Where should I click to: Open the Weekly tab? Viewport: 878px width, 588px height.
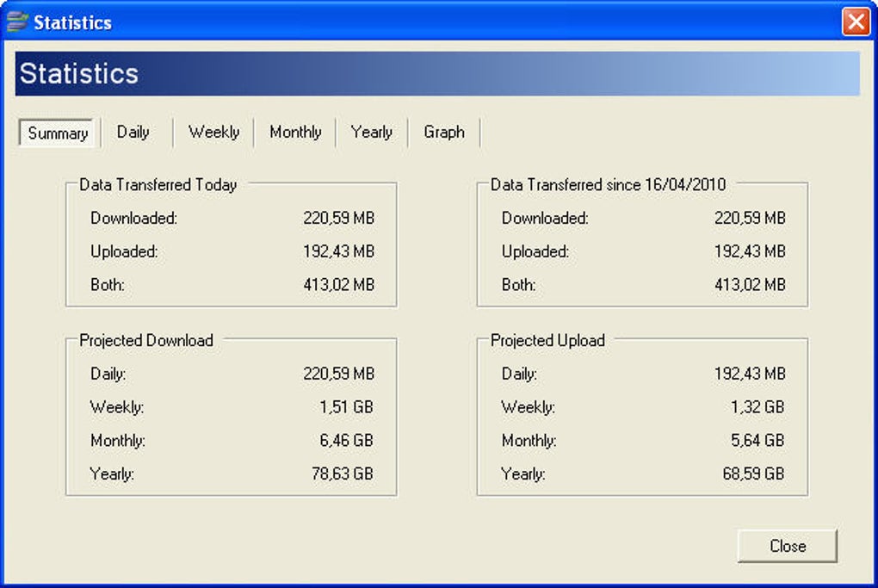coord(213,133)
